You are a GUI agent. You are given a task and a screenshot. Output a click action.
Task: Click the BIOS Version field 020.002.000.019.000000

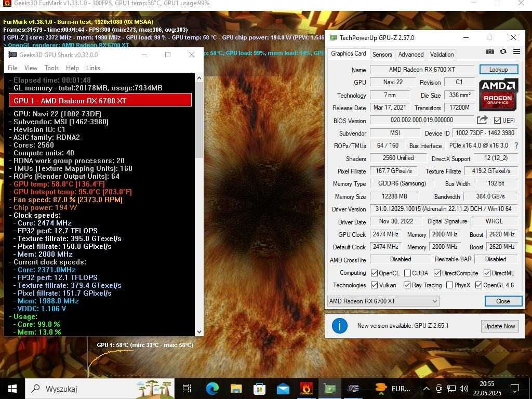[422, 120]
